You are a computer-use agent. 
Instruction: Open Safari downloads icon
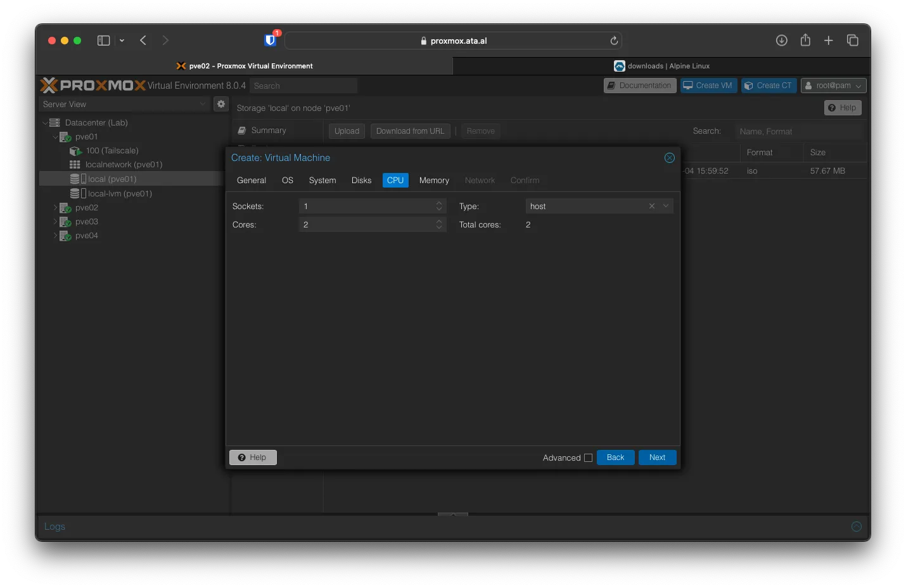(x=782, y=41)
